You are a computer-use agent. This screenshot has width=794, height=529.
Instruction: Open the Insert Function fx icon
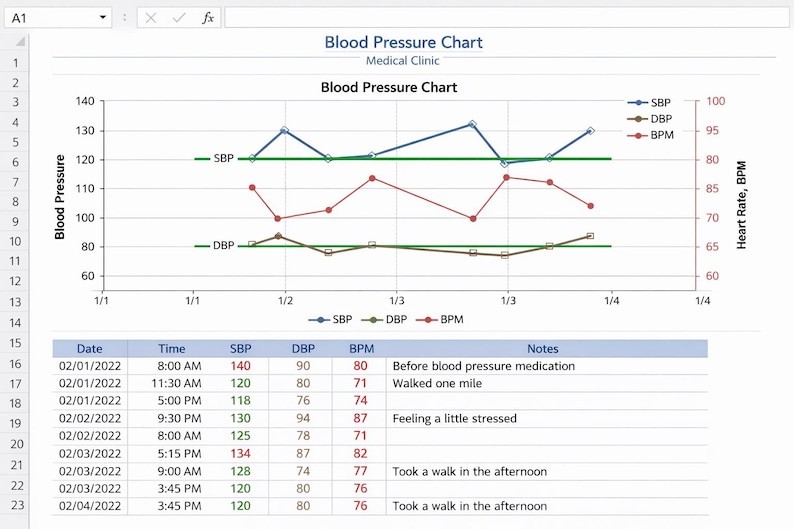(x=208, y=18)
